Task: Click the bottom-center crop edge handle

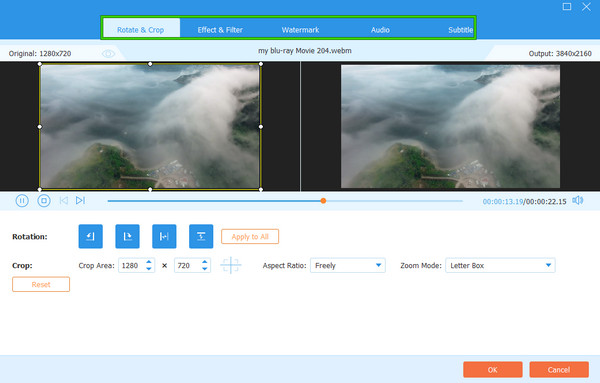Action: (150, 189)
